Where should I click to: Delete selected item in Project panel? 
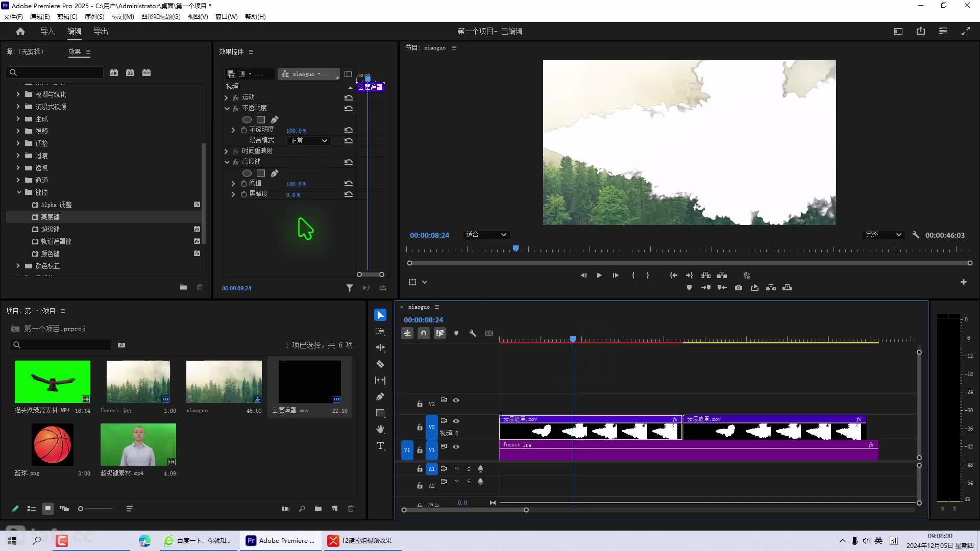click(x=351, y=509)
